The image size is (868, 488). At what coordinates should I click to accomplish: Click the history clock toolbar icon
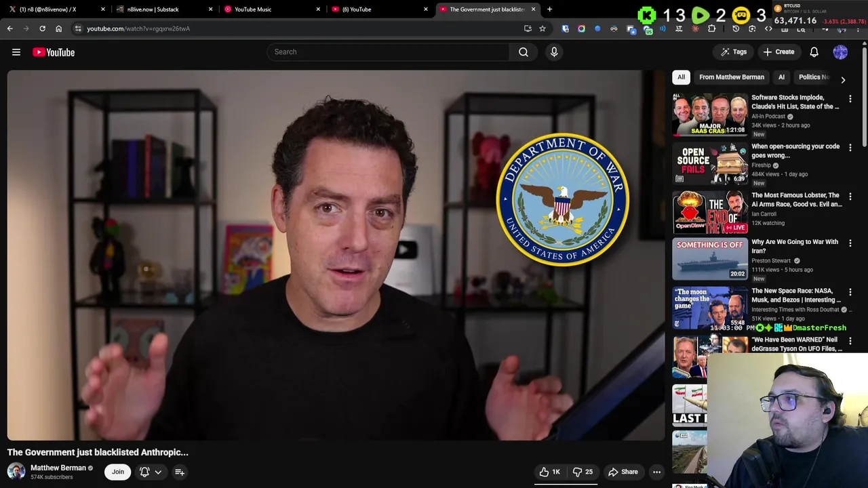click(x=736, y=28)
